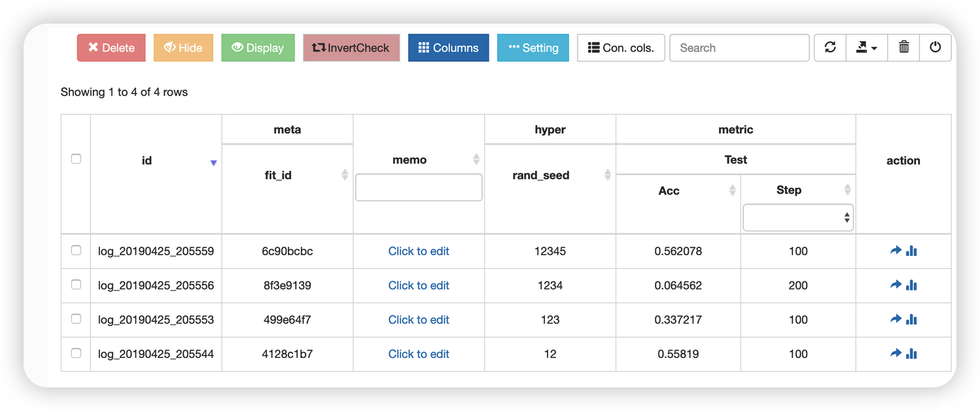This screenshot has width=980, height=411.
Task: Toggle the select-all header checkbox
Action: [x=76, y=159]
